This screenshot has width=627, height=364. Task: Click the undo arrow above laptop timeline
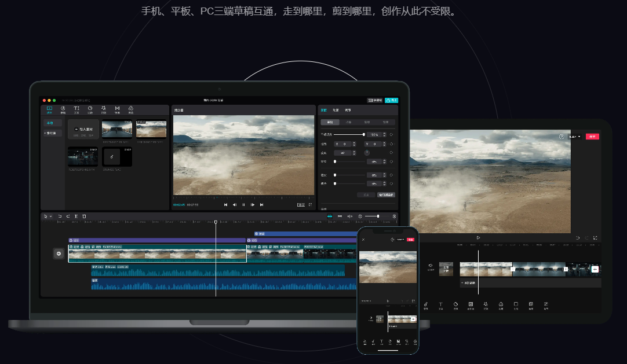click(60, 216)
